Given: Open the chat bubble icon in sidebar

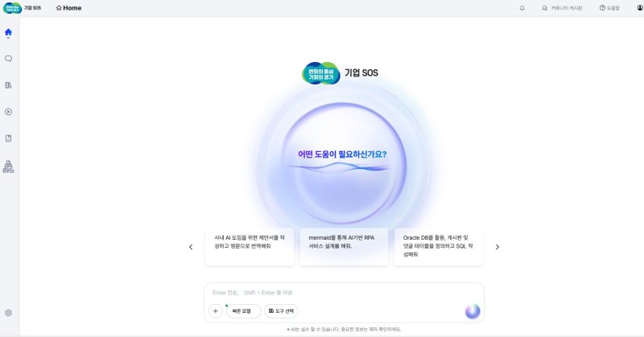Looking at the screenshot, I should point(8,59).
